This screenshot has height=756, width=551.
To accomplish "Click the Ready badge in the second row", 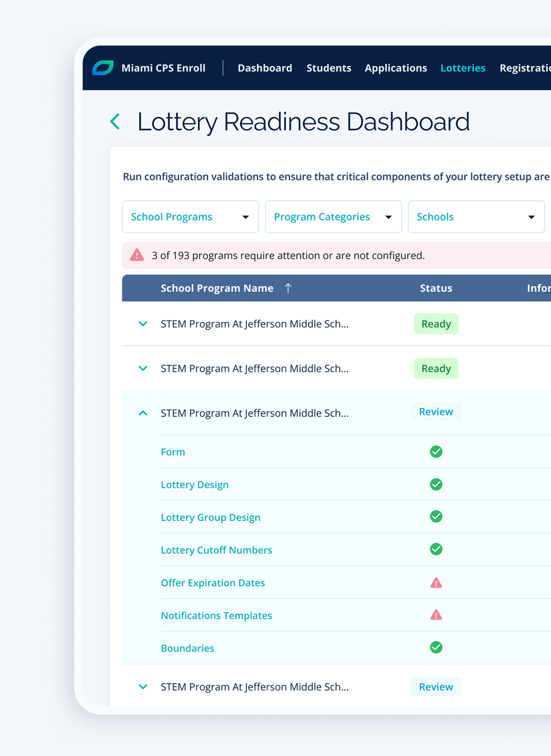I will coord(436,368).
